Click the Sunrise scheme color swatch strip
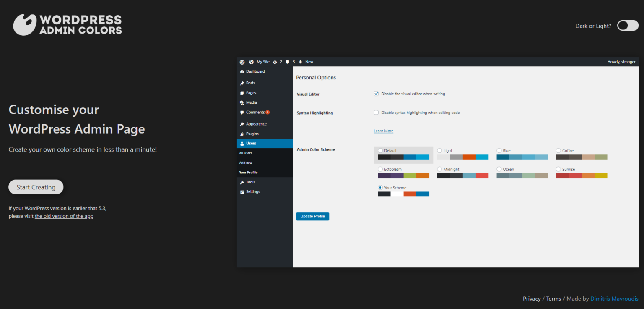The height and width of the screenshot is (309, 644). pos(582,175)
